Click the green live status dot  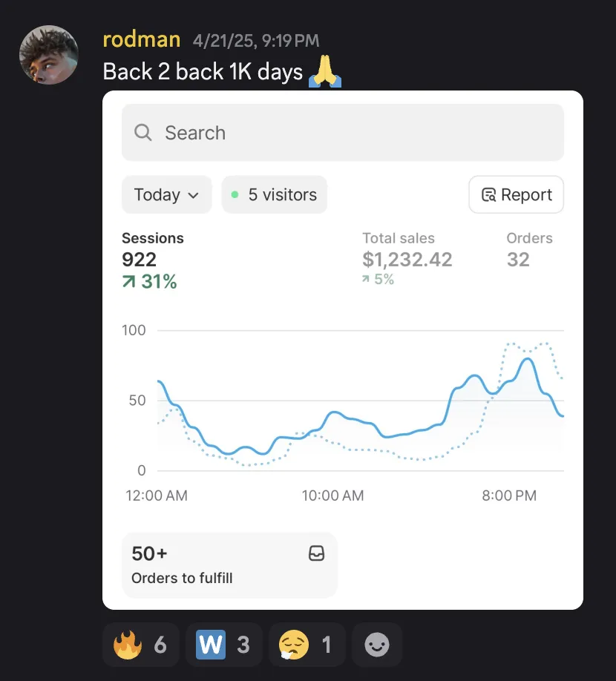click(x=235, y=194)
